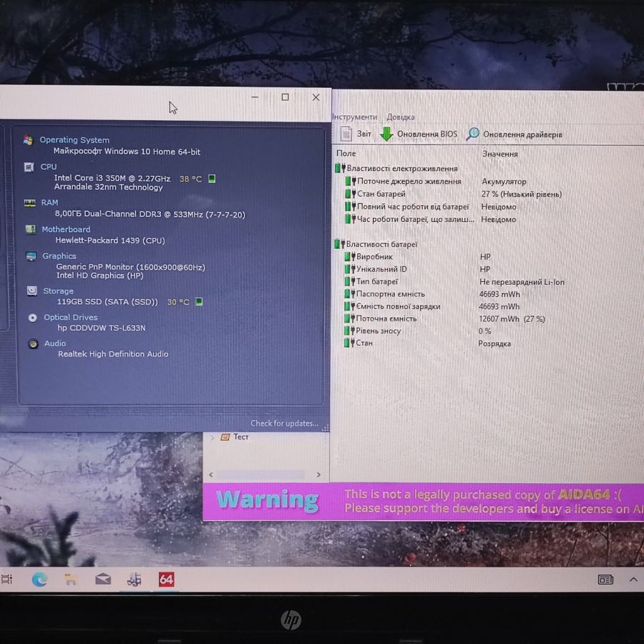The height and width of the screenshot is (644, 644).
Task: Click the Значення column header
Action: point(500,154)
